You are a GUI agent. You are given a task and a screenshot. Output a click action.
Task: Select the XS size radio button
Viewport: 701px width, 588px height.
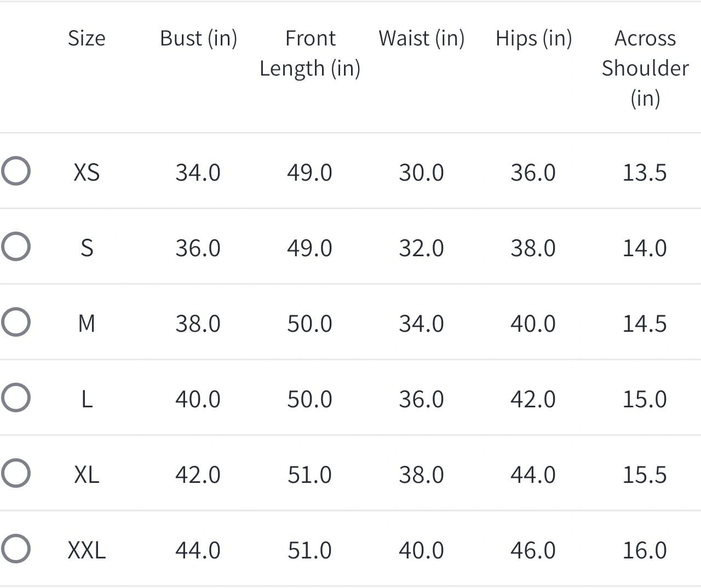pyautogui.click(x=15, y=171)
